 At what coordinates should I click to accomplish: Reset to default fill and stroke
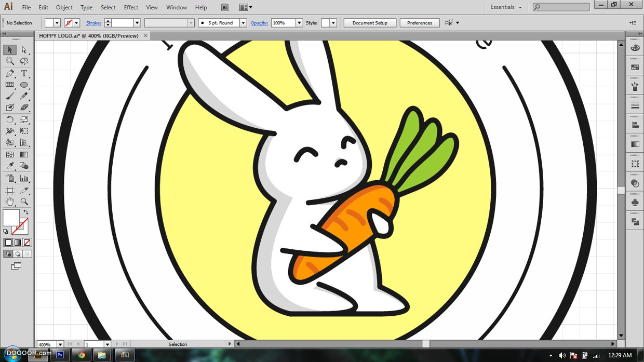(6, 231)
